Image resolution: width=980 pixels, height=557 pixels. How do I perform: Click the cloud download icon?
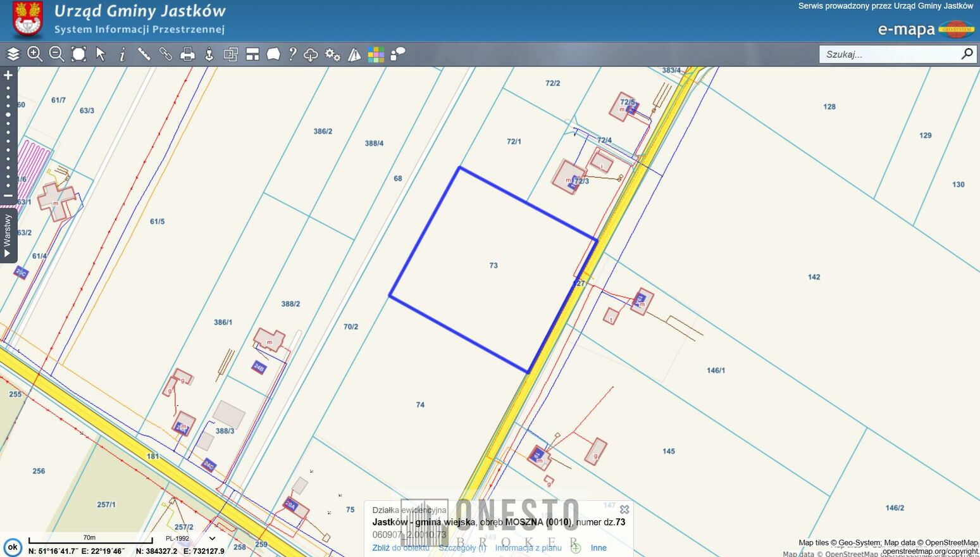[311, 54]
